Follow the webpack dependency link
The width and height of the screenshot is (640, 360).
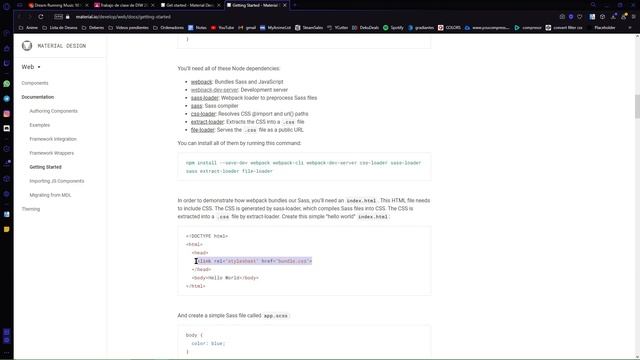[201, 82]
